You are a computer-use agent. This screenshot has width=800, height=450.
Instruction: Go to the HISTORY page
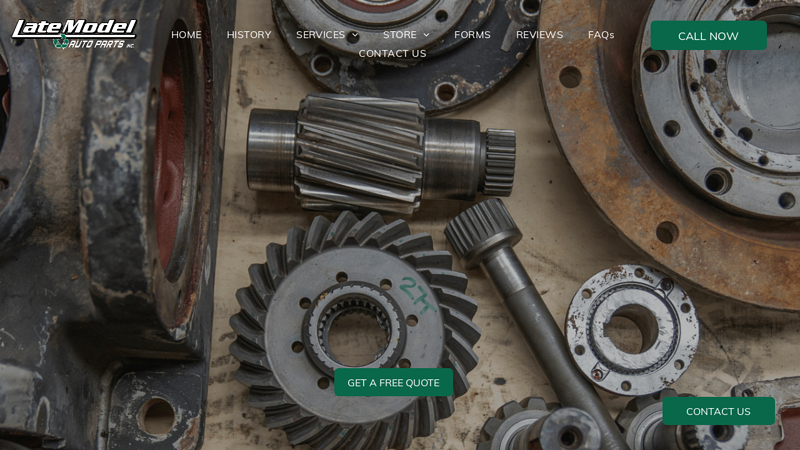point(249,35)
